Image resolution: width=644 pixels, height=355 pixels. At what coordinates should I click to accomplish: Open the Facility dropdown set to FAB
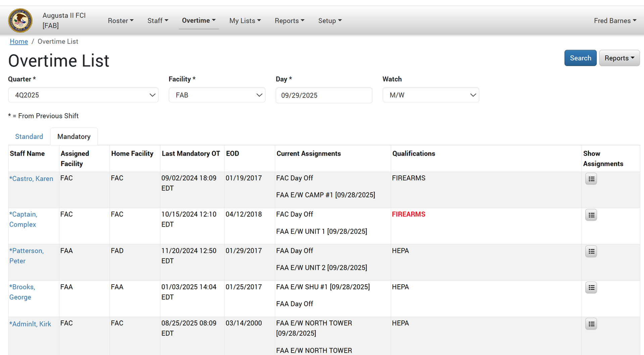coord(217,95)
